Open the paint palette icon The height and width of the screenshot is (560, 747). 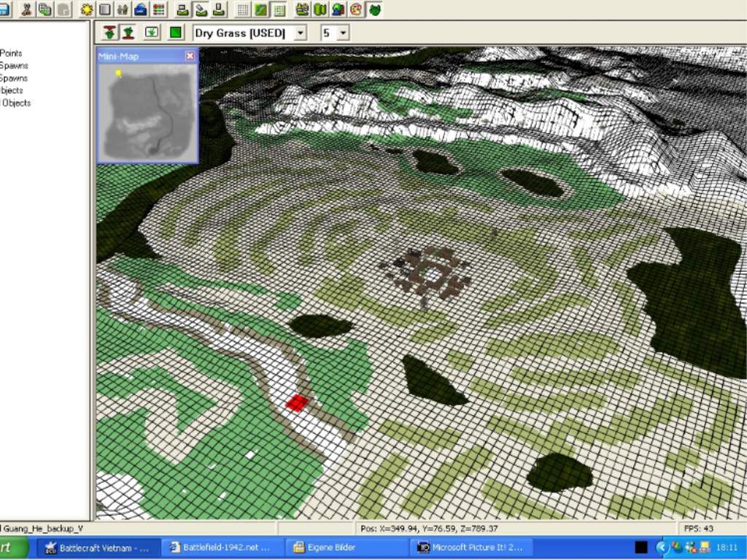[356, 9]
